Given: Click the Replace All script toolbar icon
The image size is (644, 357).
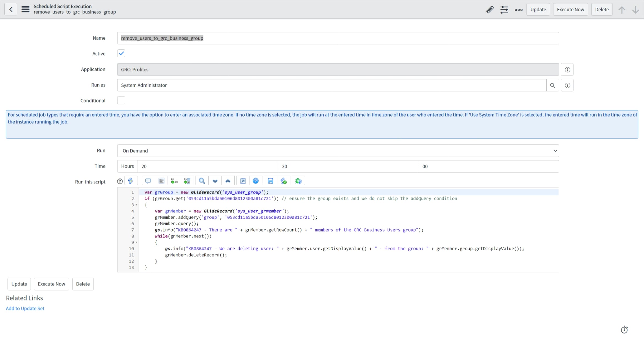Looking at the screenshot, I should coord(187,181).
